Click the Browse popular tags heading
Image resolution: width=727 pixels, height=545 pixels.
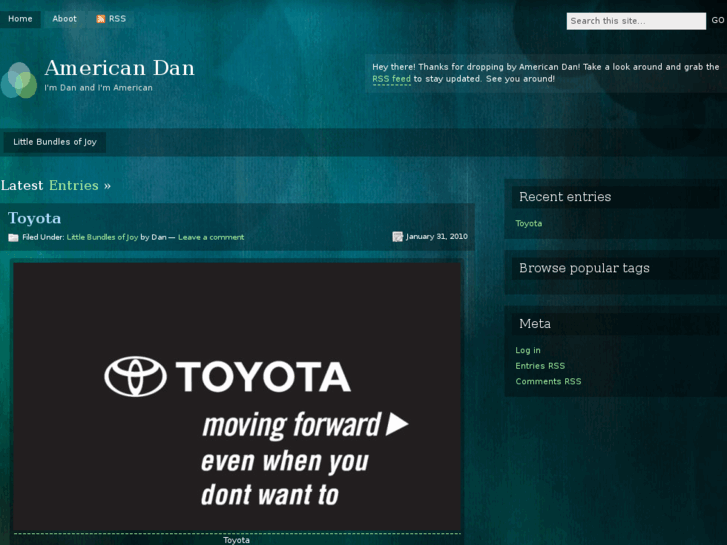click(x=584, y=268)
